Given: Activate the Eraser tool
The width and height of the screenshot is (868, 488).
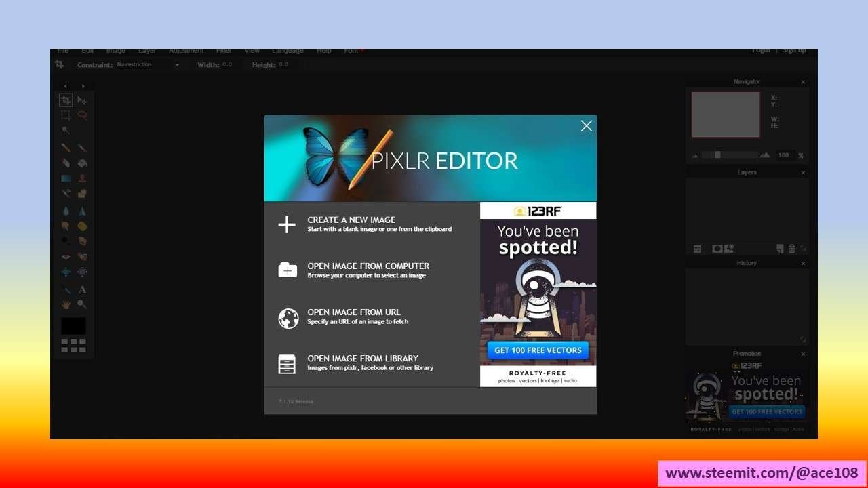Looking at the screenshot, I should [x=66, y=163].
